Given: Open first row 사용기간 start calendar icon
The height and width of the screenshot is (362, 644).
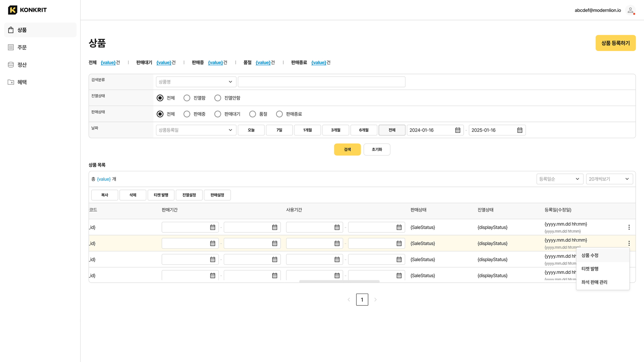Looking at the screenshot, I should pos(337,227).
